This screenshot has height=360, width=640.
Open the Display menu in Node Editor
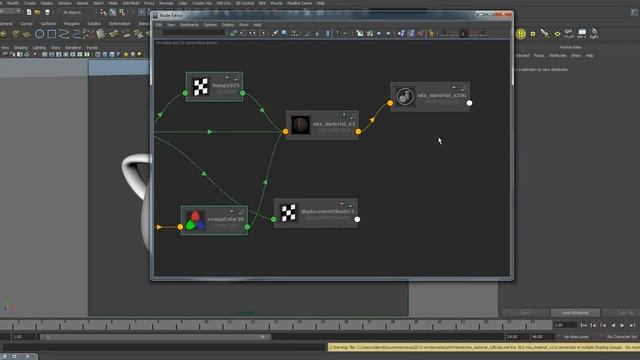228,25
